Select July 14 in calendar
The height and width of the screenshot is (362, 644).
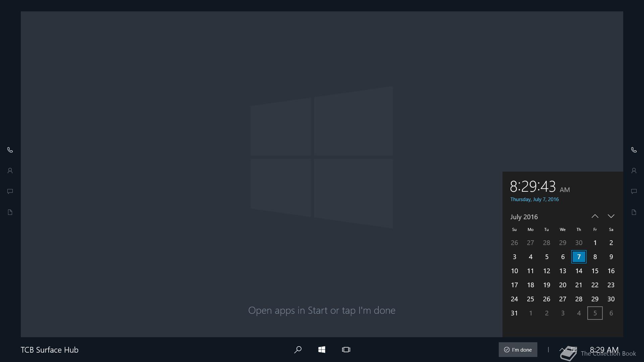[579, 271]
